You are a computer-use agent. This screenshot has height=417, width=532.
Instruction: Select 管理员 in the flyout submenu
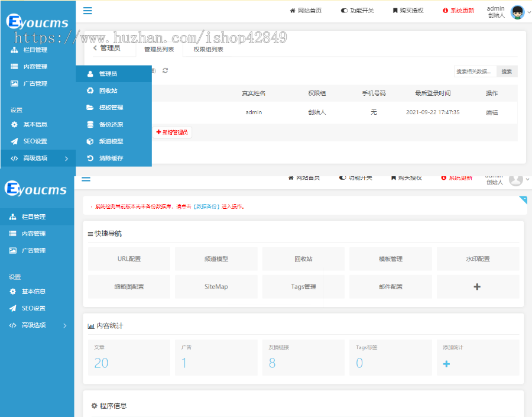pos(113,74)
